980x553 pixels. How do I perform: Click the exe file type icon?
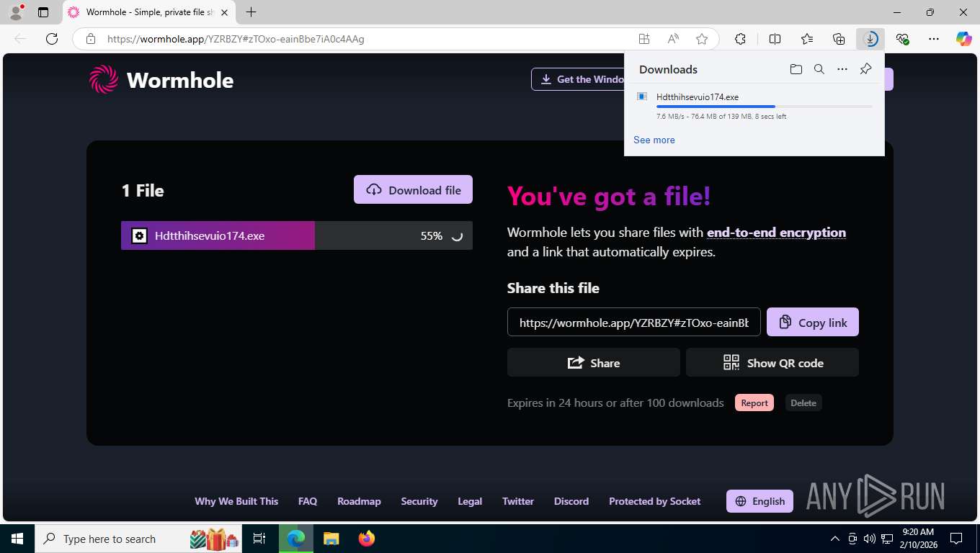139,235
